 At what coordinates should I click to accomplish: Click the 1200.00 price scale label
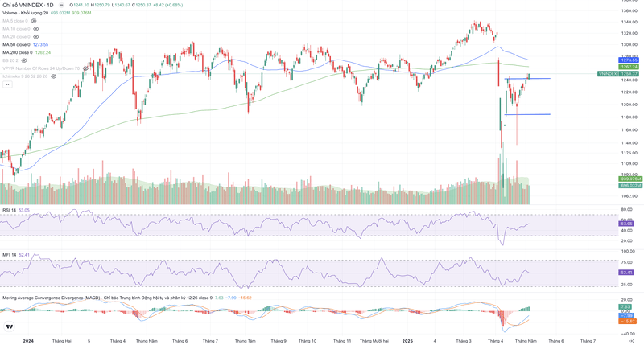[630, 105]
